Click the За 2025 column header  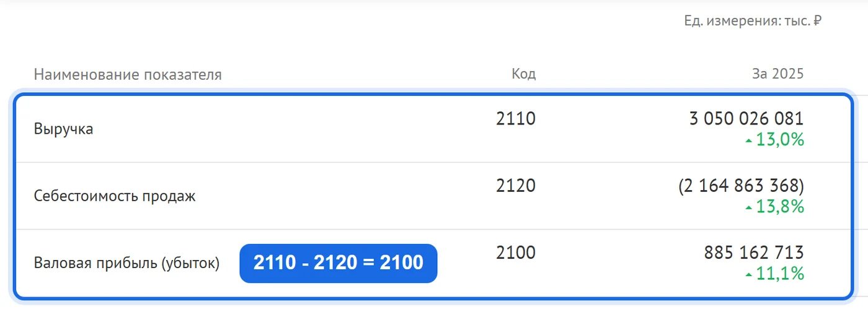778,74
